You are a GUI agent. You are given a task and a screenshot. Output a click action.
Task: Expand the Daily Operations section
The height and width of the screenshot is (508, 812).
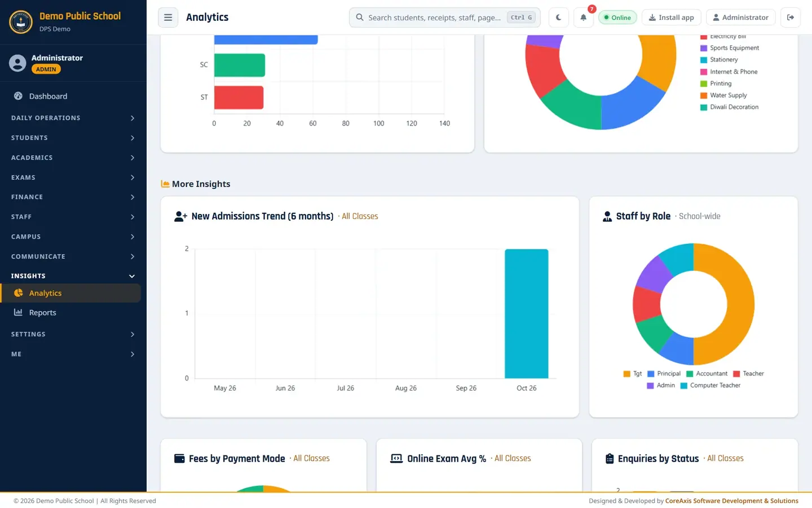[x=73, y=118]
